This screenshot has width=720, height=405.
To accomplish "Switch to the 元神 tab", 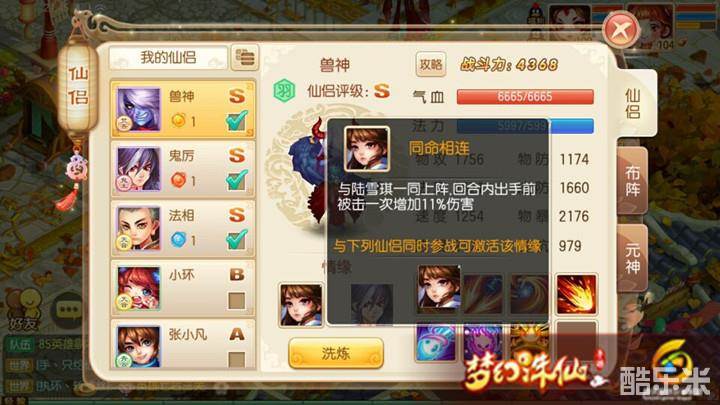I will 632,259.
